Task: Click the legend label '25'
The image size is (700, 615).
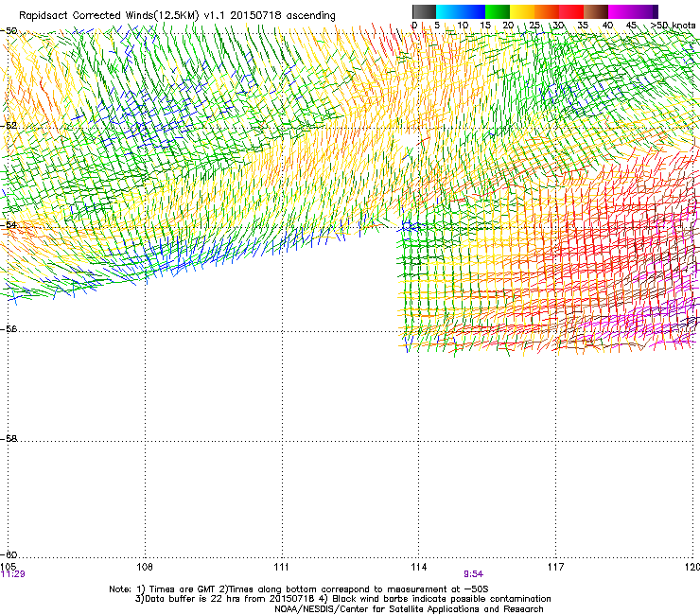Action: pyautogui.click(x=534, y=26)
